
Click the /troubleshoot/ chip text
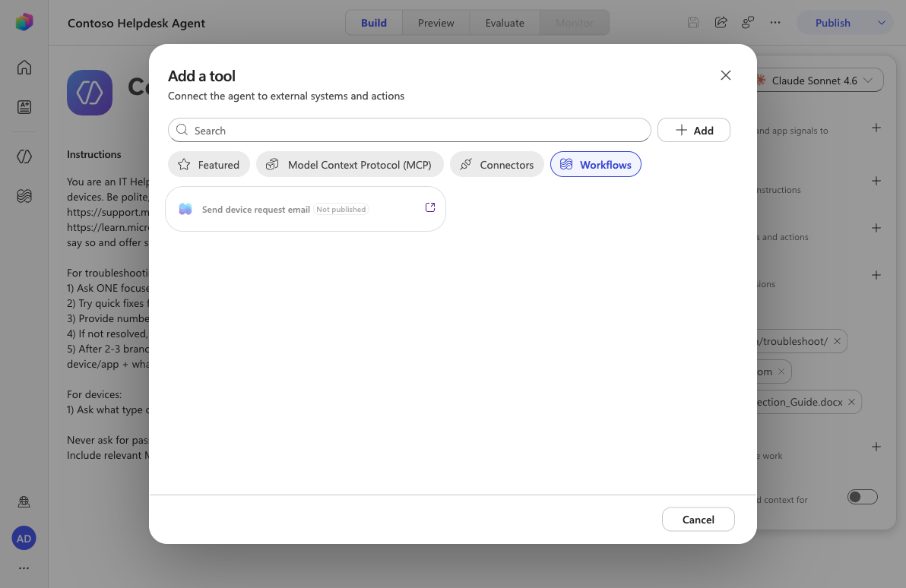[x=793, y=341]
